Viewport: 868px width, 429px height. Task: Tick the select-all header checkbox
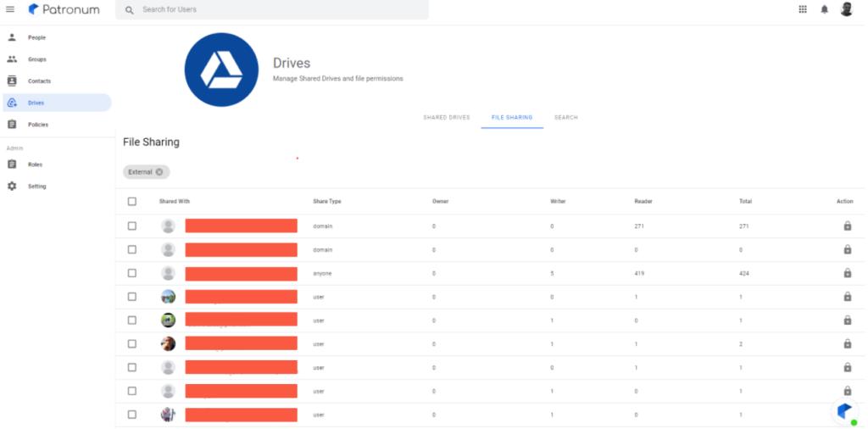[131, 202]
